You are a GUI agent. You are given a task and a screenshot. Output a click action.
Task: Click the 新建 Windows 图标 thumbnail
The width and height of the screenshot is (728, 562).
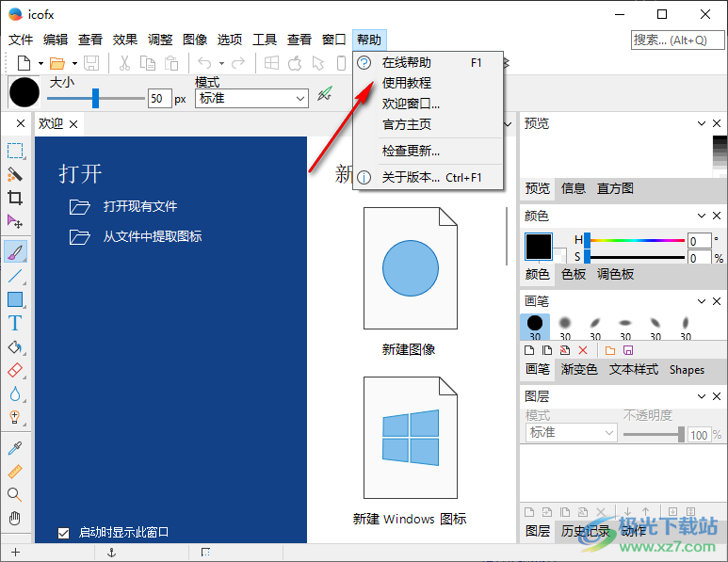[x=410, y=438]
